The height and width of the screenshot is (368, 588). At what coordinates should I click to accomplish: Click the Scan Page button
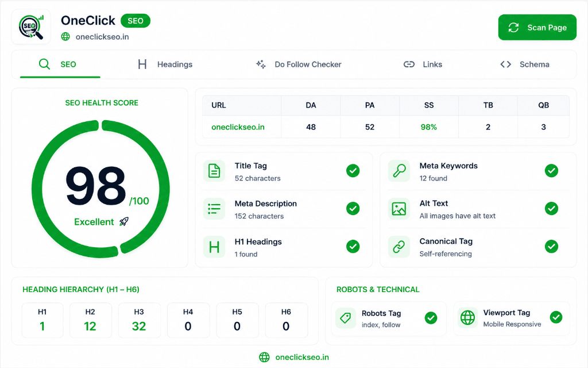coord(537,28)
